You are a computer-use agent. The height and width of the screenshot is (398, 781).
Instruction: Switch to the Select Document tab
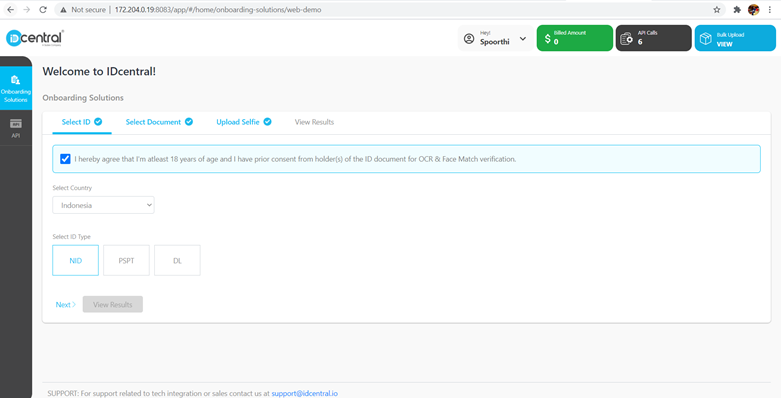(159, 122)
